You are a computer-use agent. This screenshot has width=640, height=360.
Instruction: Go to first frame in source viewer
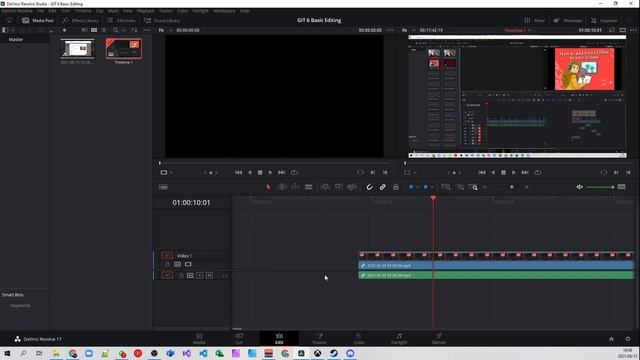(x=238, y=173)
